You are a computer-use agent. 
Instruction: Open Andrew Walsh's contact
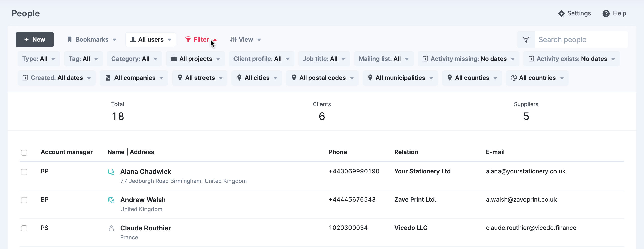tap(143, 200)
